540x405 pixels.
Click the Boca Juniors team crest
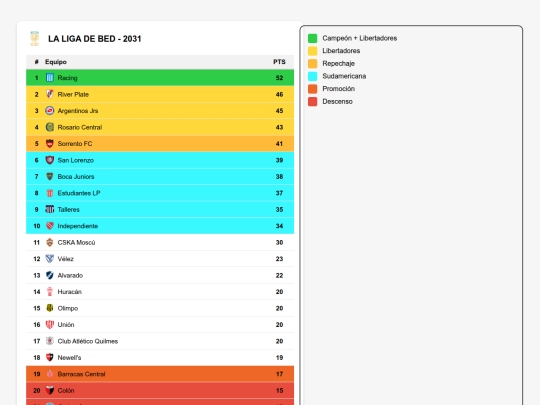[x=50, y=177]
